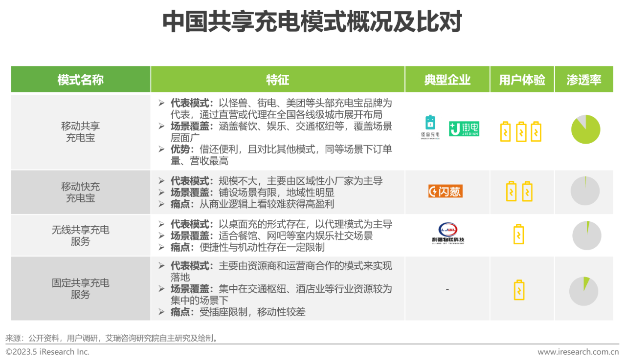Click the 固定共享充电服务 mode name cell
This screenshot has height=364, width=626.
81,288
